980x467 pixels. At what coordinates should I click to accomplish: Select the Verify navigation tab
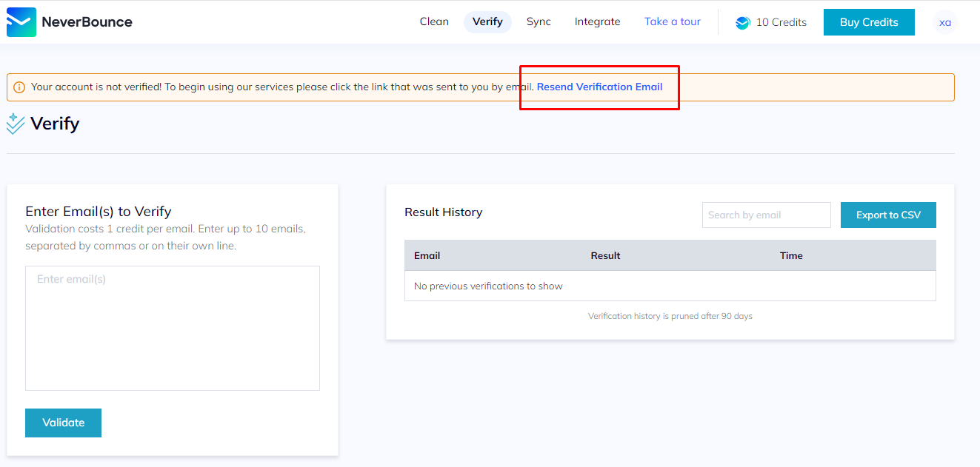[487, 21]
